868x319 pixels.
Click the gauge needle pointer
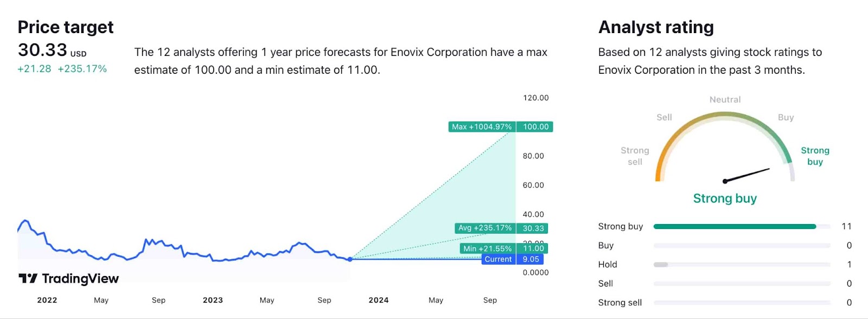coord(747,175)
